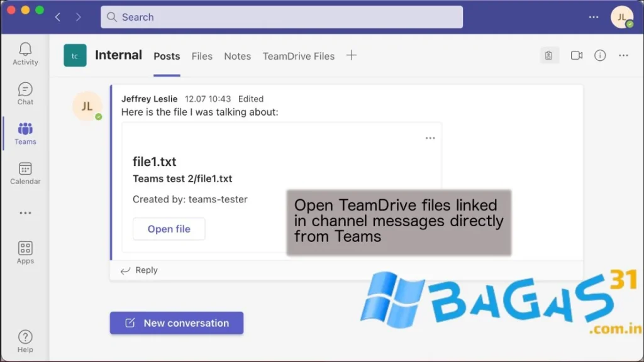644x362 pixels.
Task: Click the red close window button
Action: (11, 10)
